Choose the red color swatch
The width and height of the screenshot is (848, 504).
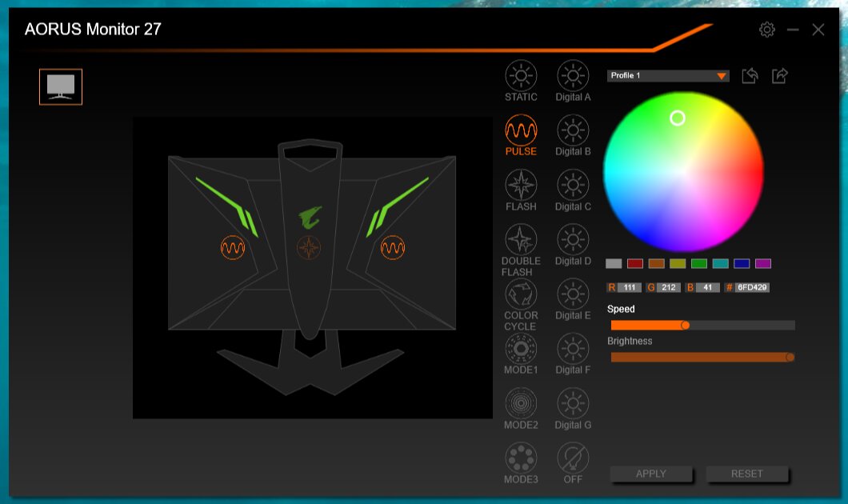pos(635,263)
